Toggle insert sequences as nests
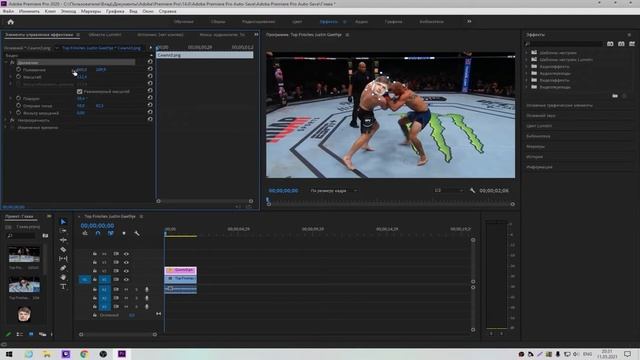The height and width of the screenshot is (360, 640). pyautogui.click(x=85, y=233)
